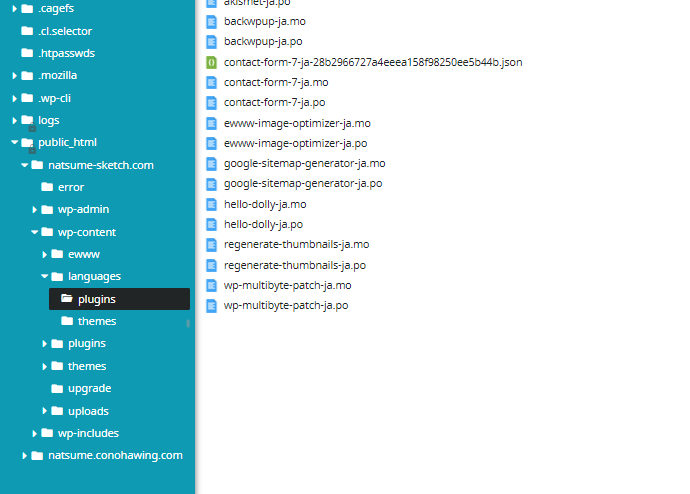Collapse the languages folder arrow
This screenshot has height=494, width=690.
[44, 276]
